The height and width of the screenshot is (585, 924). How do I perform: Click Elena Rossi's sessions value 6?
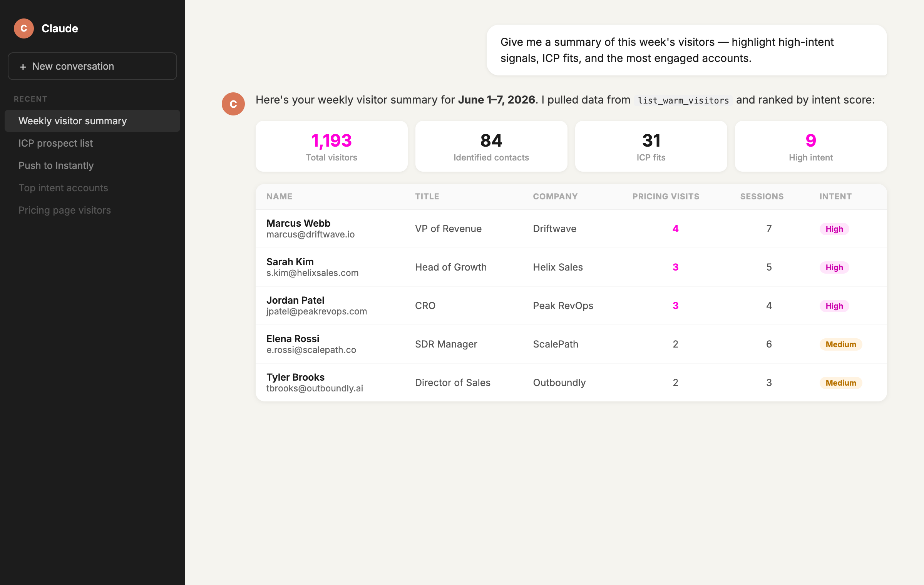click(769, 344)
